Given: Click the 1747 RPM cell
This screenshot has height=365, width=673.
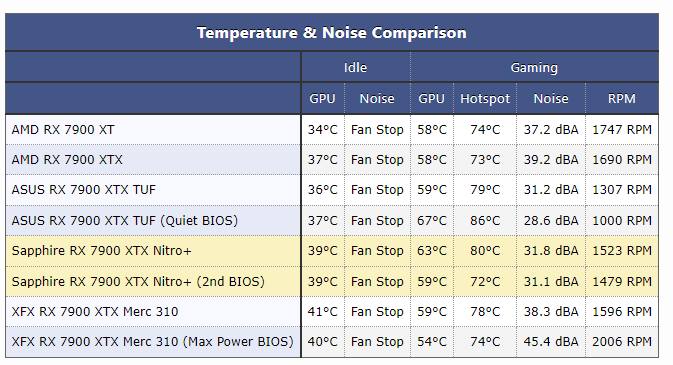Looking at the screenshot, I should coord(622,130).
